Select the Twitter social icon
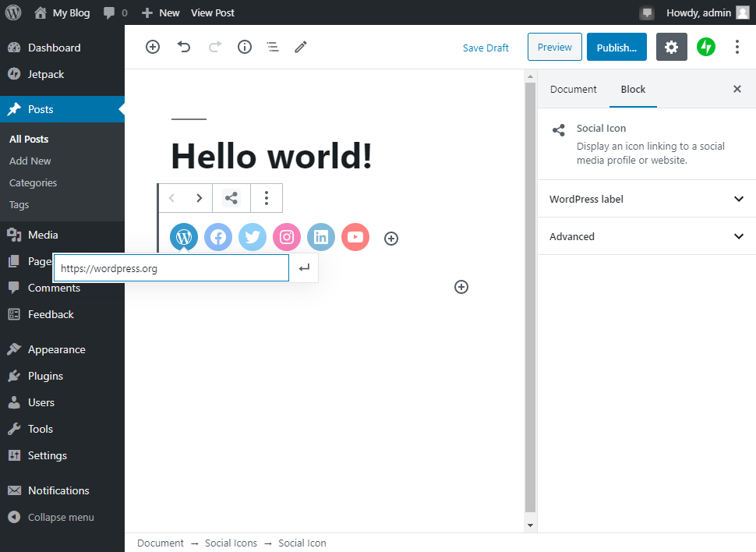This screenshot has width=756, height=552. coord(253,238)
